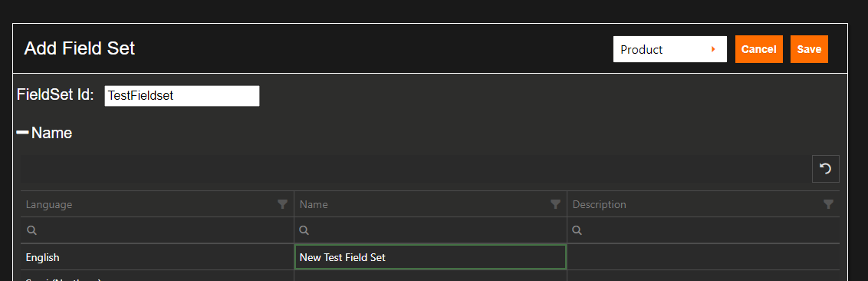
Task: Open the Product dropdown
Action: click(670, 49)
